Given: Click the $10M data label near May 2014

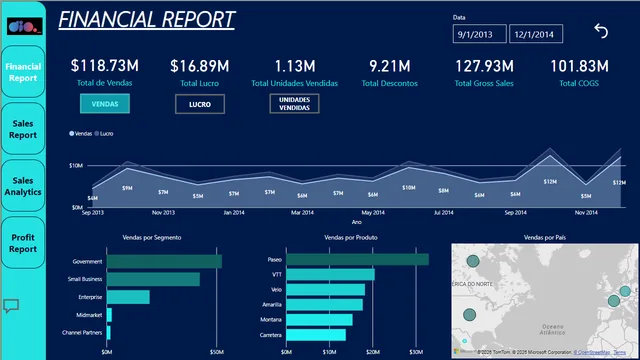Looking at the screenshot, I should coord(409,188).
